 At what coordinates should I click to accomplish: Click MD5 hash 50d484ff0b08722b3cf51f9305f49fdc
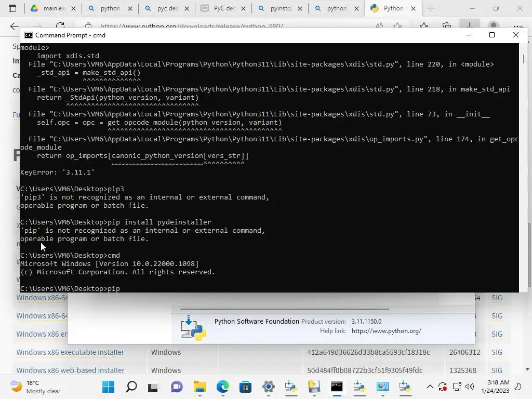tap(365, 370)
